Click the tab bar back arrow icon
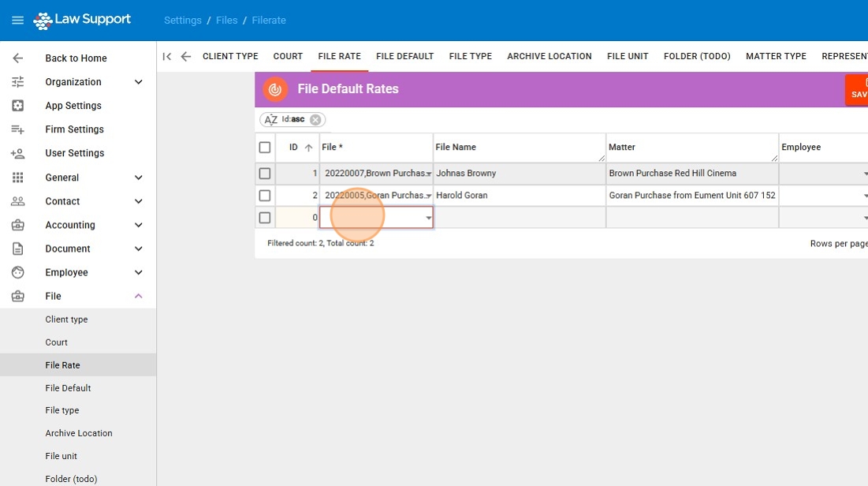 [186, 56]
